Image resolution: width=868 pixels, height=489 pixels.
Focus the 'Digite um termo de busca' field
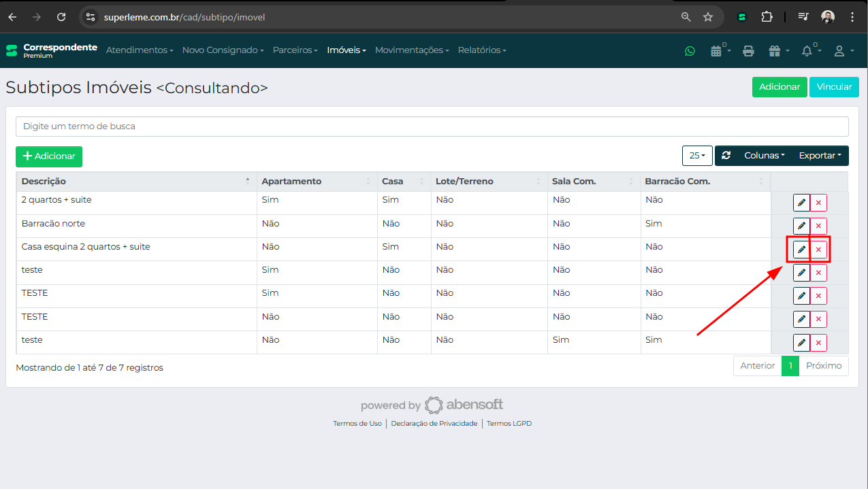pyautogui.click(x=432, y=127)
